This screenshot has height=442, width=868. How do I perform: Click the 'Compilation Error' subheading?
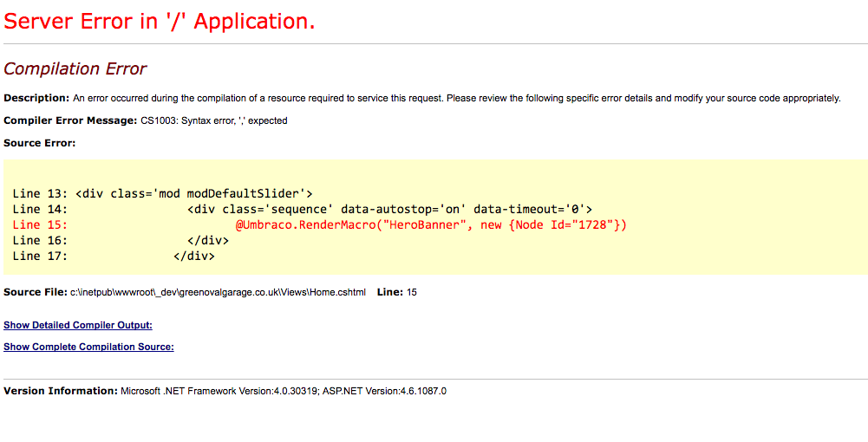pyautogui.click(x=75, y=68)
